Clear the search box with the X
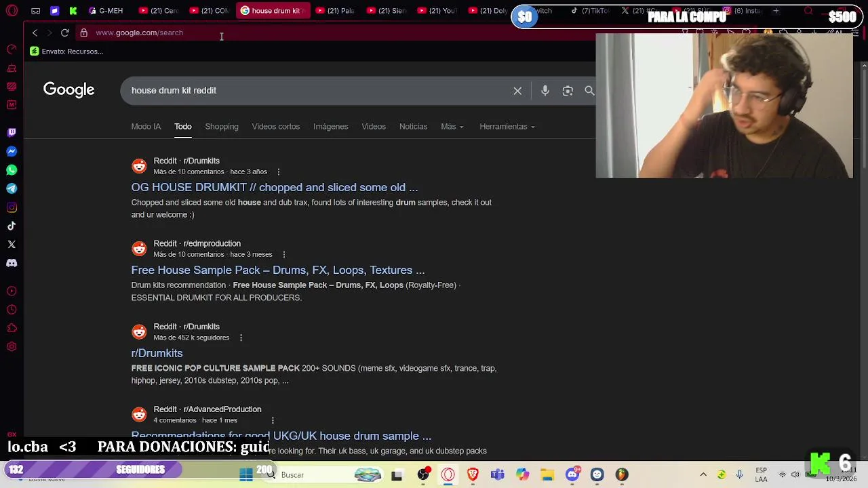This screenshot has height=488, width=868. coord(517,90)
